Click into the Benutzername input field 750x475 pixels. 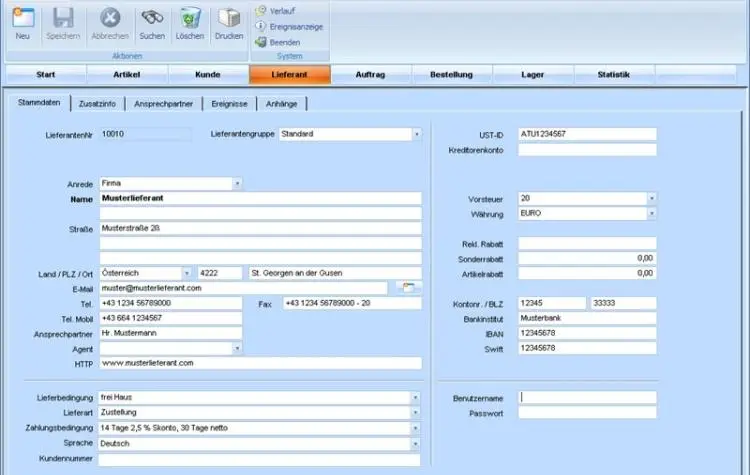click(587, 397)
